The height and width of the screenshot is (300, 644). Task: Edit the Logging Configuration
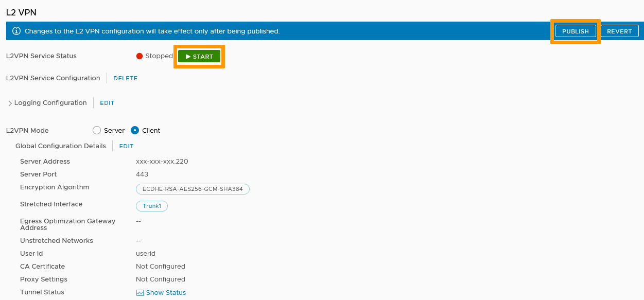pos(107,103)
